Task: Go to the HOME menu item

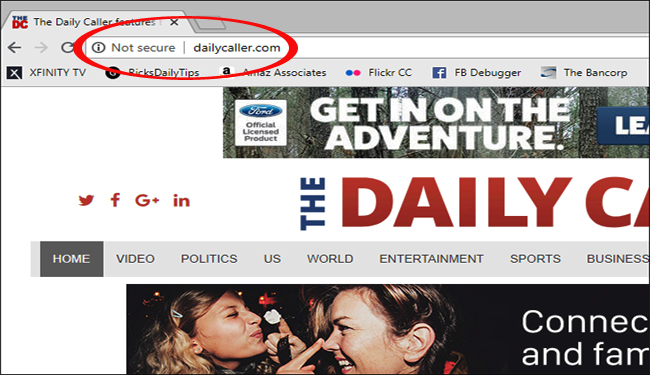Action: point(71,259)
